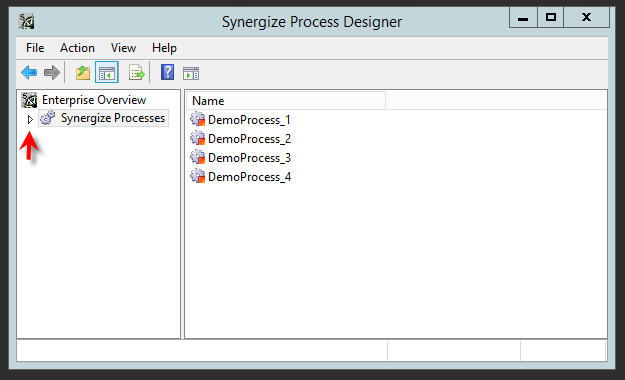The width and height of the screenshot is (625, 380).
Task: Open the Help menu
Action: (164, 48)
